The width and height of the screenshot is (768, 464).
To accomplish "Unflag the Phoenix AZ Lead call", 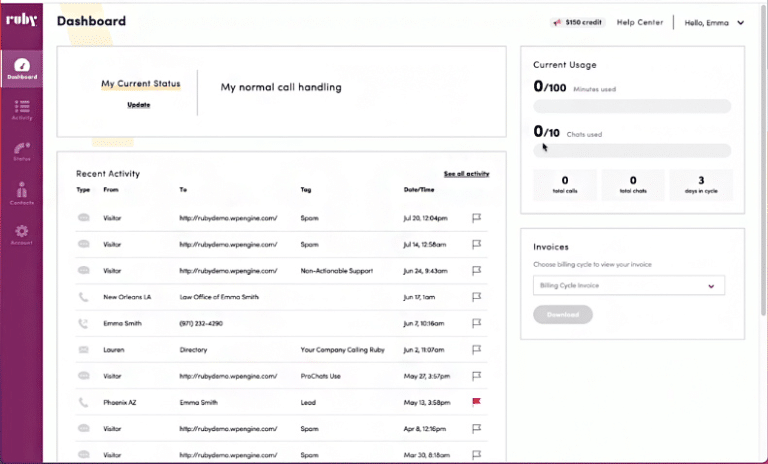I will coord(476,402).
